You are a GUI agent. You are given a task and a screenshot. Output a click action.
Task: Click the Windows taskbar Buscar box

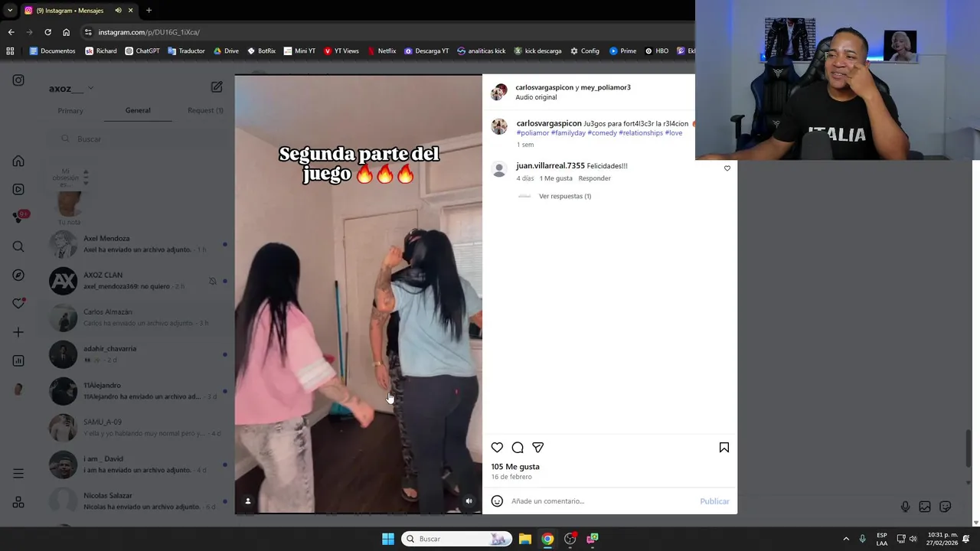point(456,539)
